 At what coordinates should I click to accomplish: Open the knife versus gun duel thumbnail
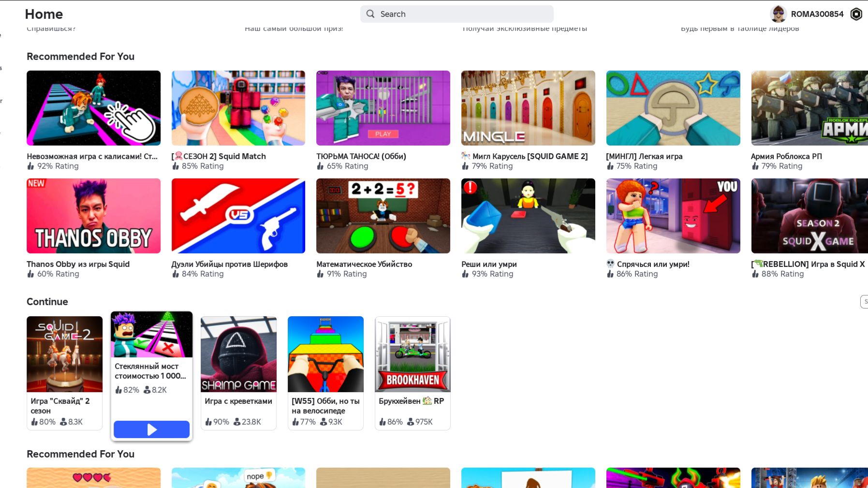coord(238,216)
